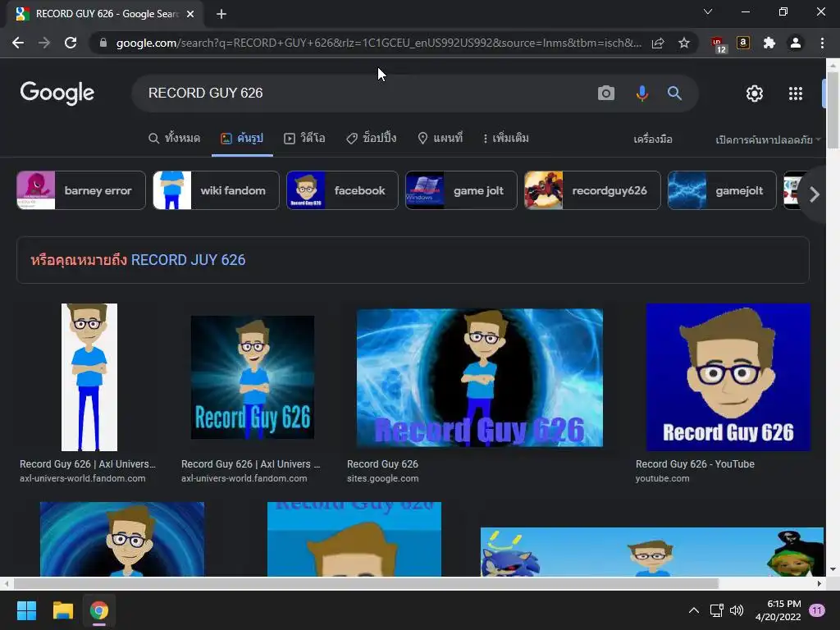Start voice search with microphone icon
840x630 pixels.
click(x=641, y=94)
